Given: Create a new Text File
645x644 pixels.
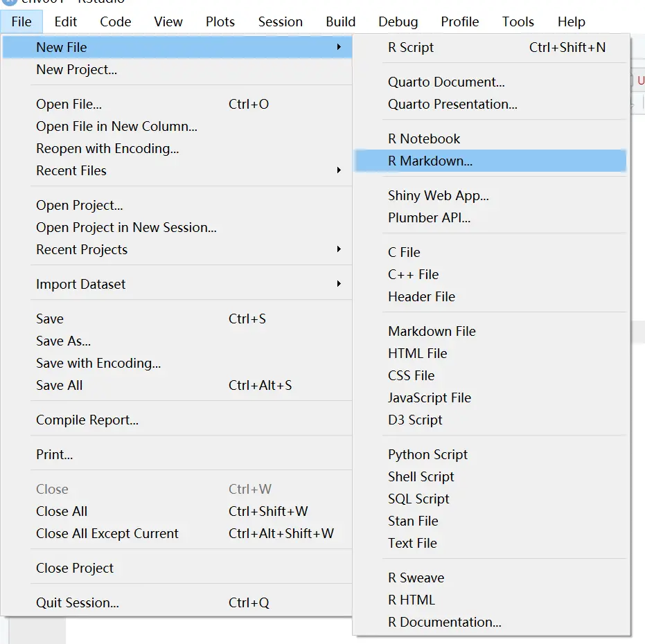Looking at the screenshot, I should pyautogui.click(x=491, y=544).
